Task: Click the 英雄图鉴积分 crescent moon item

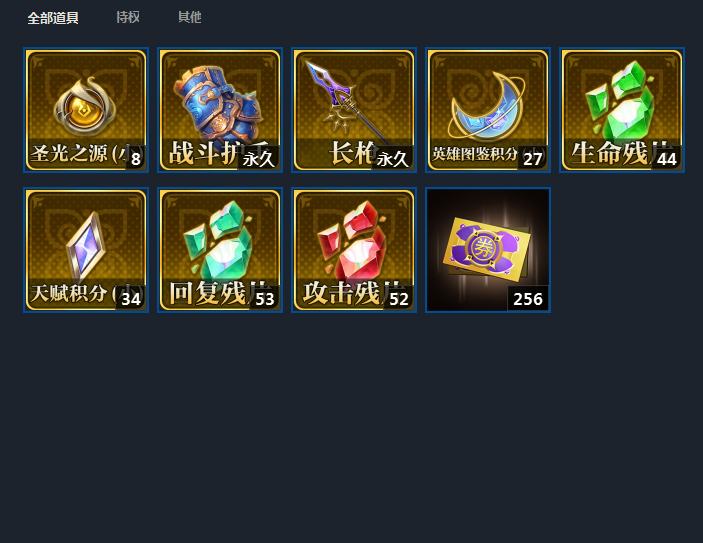Action: (x=488, y=110)
